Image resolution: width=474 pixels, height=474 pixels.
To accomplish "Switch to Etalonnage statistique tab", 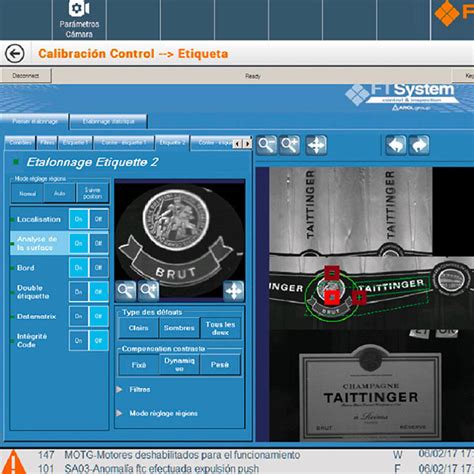I will [109, 121].
